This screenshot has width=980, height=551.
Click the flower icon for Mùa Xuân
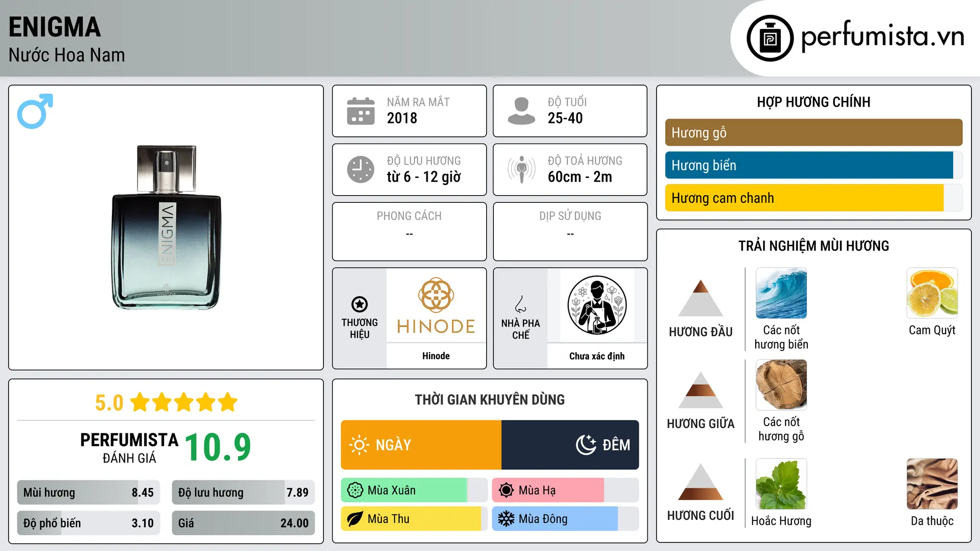355,490
